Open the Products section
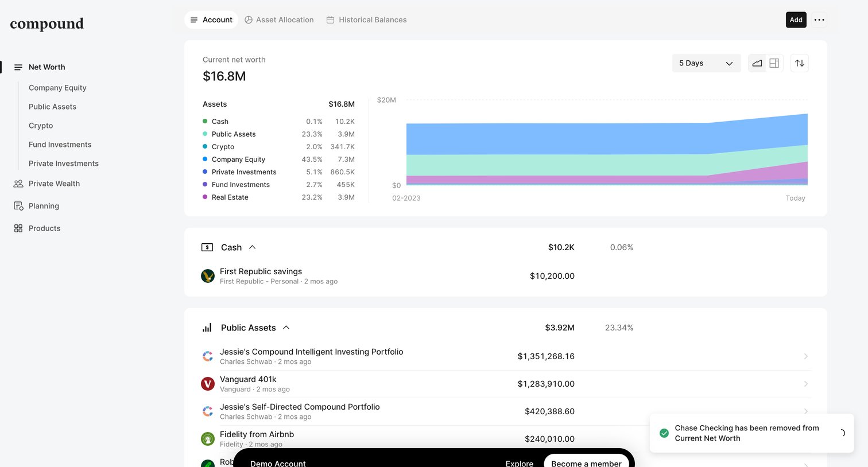The height and width of the screenshot is (467, 868). pos(44,228)
